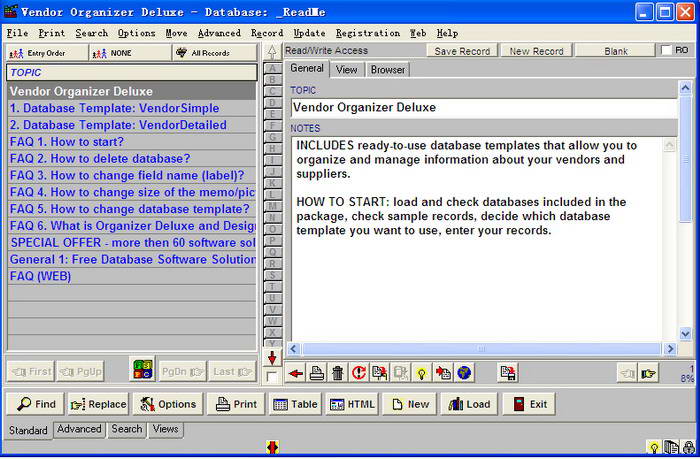This screenshot has width=700, height=459.
Task: Click the red circular refresh icon
Action: [359, 373]
